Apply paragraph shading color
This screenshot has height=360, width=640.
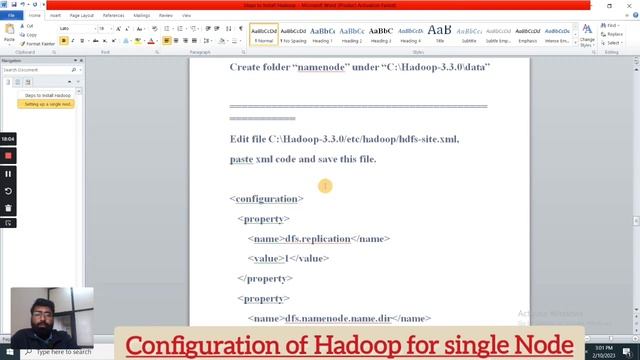click(x=222, y=41)
